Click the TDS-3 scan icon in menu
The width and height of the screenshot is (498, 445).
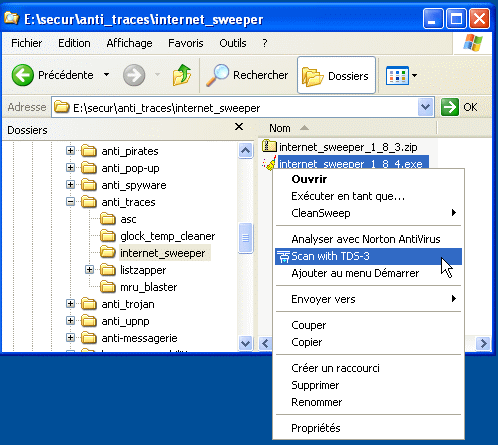click(x=284, y=257)
